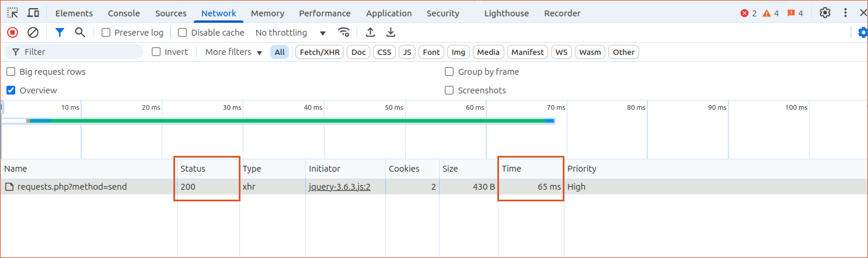Switch to the Console tab
Viewport: 868px width, 258px height.
coord(124,13)
